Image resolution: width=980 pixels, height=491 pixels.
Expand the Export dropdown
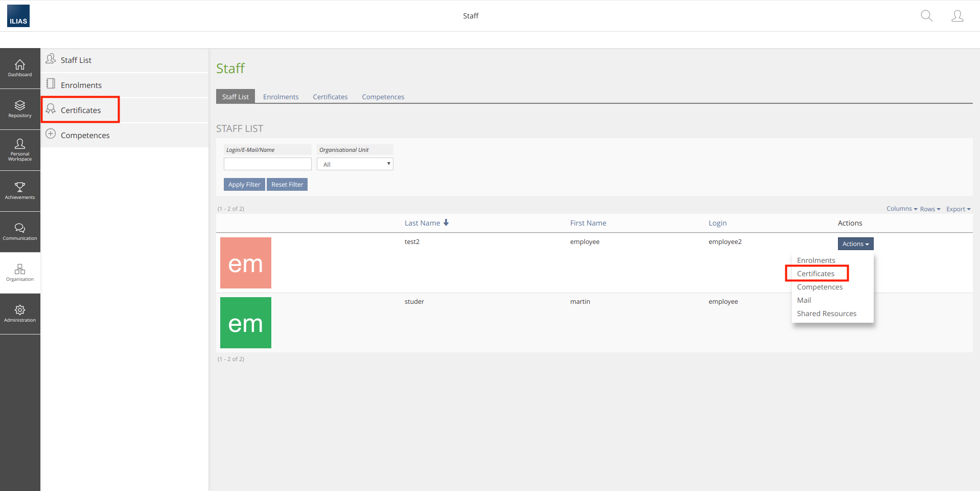958,209
